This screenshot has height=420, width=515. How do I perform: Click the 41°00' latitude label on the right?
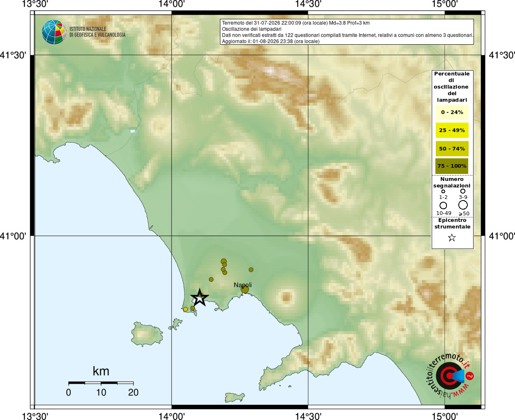[502, 236]
